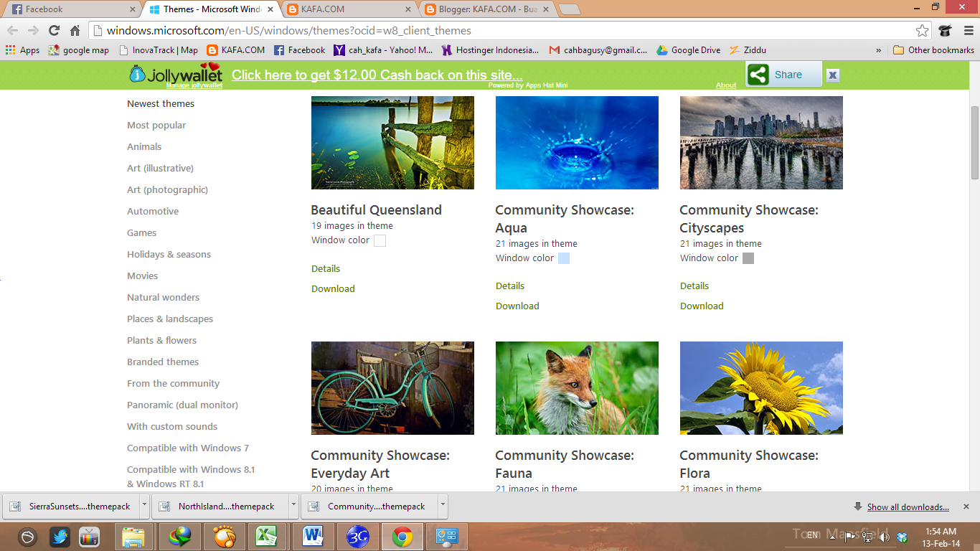Go back using browser back arrow
980x551 pixels.
(12, 31)
